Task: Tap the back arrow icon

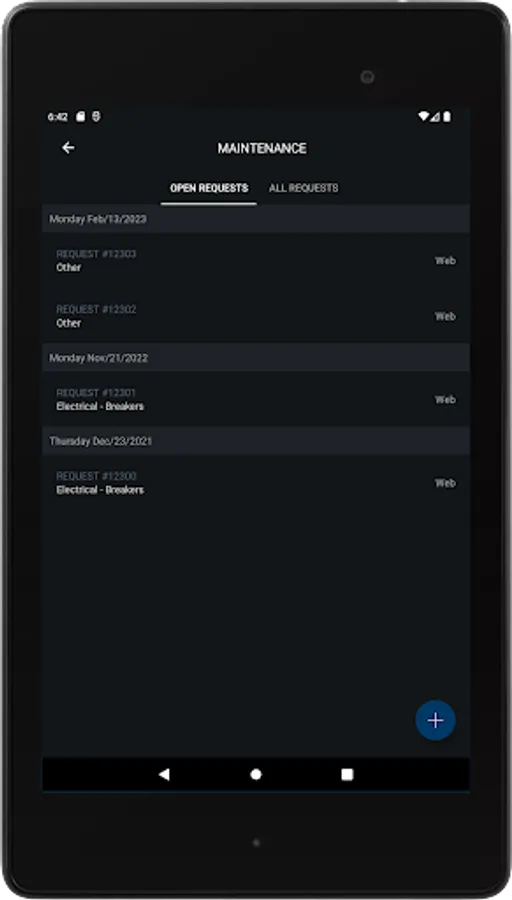Action: (68, 148)
